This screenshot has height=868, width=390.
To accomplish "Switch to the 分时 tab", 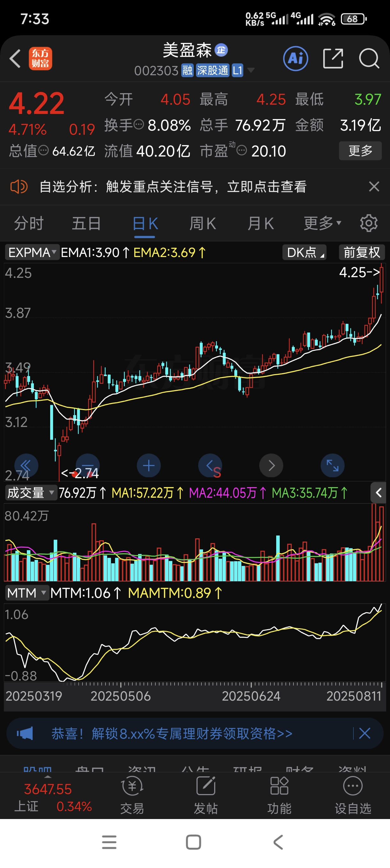I will [29, 223].
